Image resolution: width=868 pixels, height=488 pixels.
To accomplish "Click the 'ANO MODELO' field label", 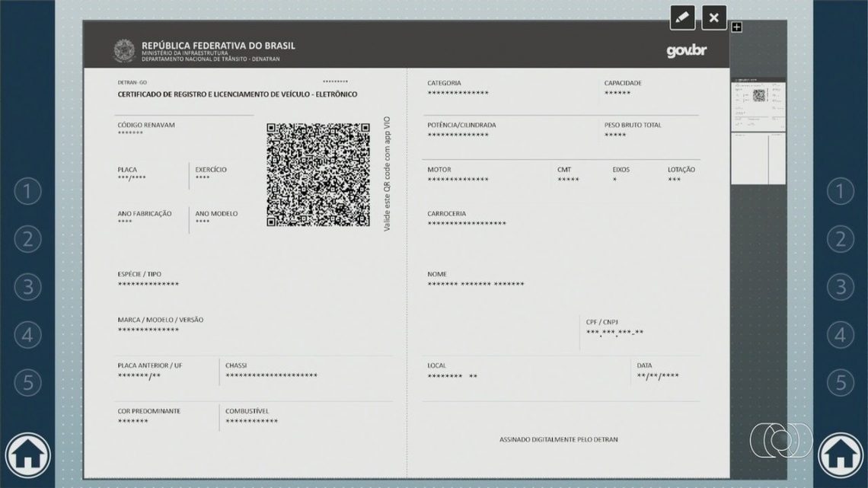I will (x=216, y=214).
